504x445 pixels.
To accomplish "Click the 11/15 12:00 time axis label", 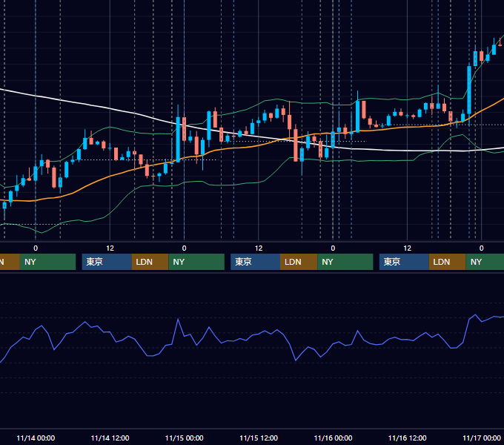I will tap(259, 438).
